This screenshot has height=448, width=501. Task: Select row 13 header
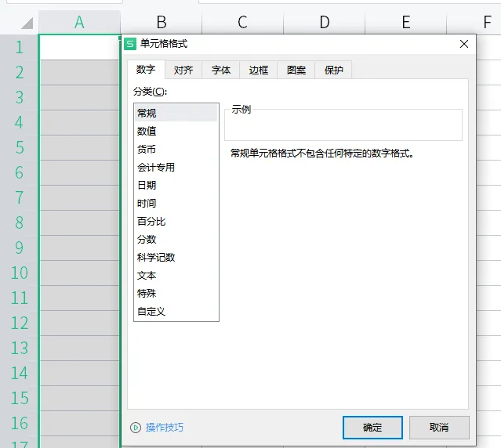pos(19,348)
